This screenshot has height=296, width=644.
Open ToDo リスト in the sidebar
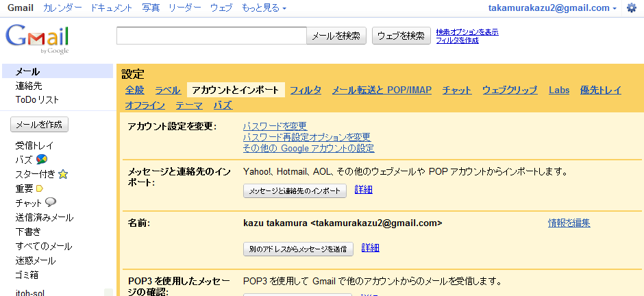tap(38, 100)
